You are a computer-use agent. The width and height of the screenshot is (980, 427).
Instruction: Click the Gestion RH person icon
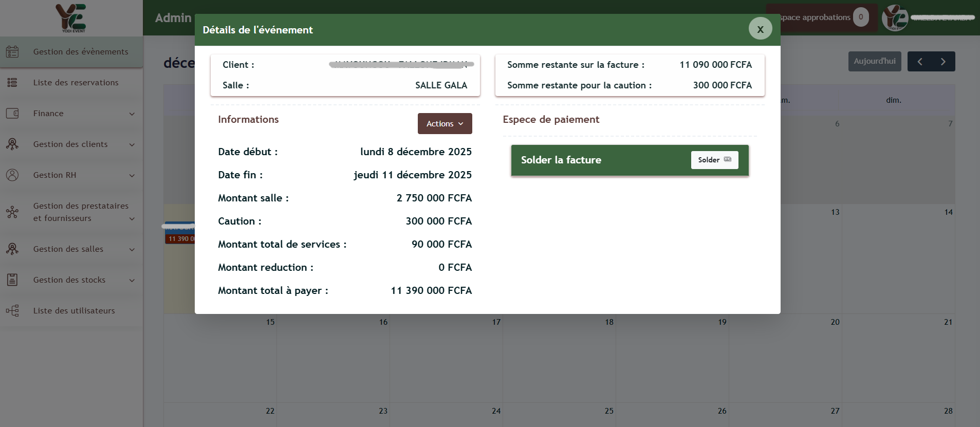(x=12, y=175)
